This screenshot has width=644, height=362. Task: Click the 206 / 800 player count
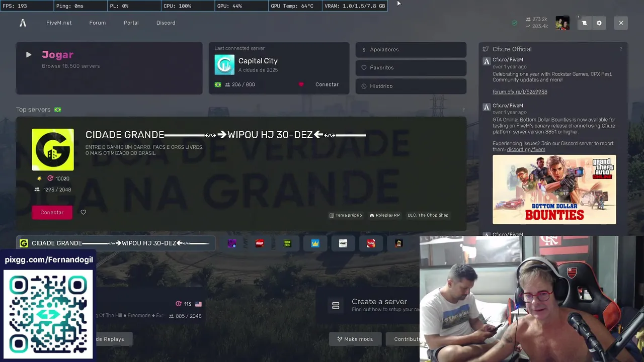point(239,84)
